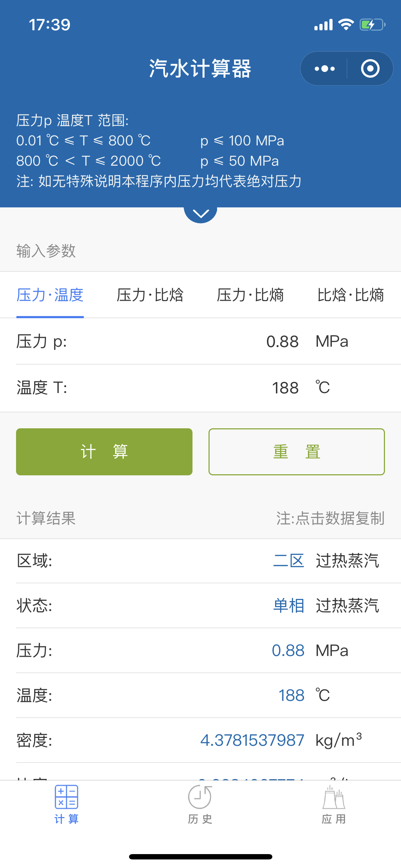Tap the Wi-Fi status icon
Viewport: 401px width, 868px height.
[346, 25]
